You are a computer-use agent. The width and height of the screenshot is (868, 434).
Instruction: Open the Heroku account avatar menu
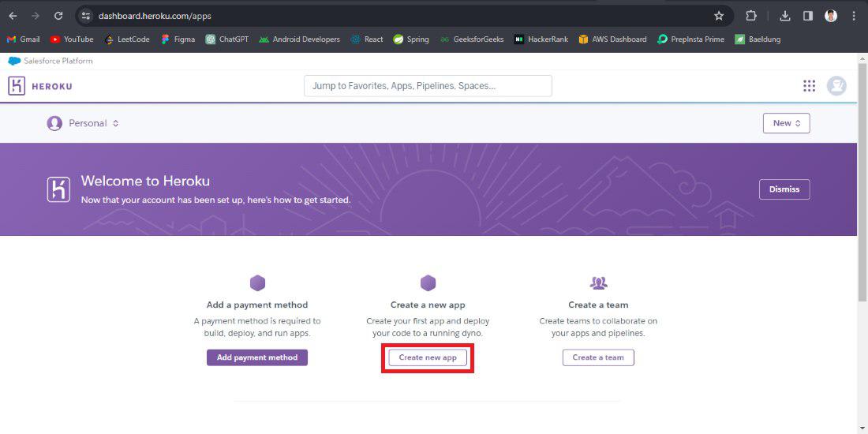coord(836,86)
